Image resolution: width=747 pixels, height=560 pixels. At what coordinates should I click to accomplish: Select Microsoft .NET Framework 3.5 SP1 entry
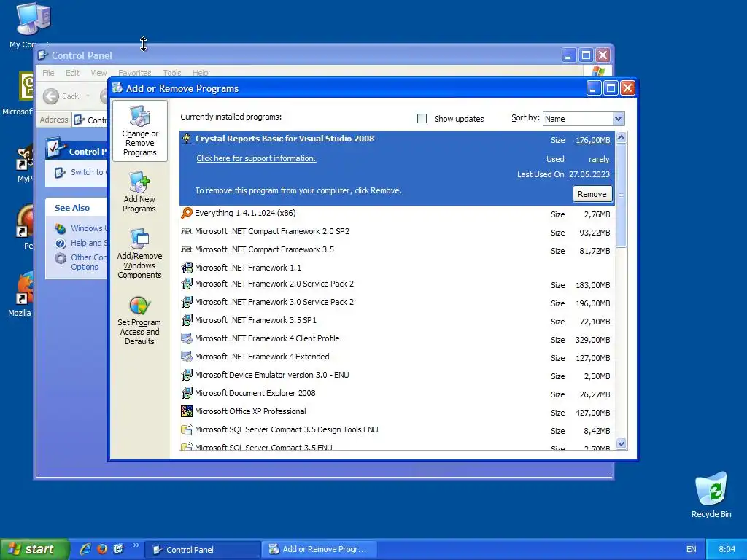pos(398,321)
